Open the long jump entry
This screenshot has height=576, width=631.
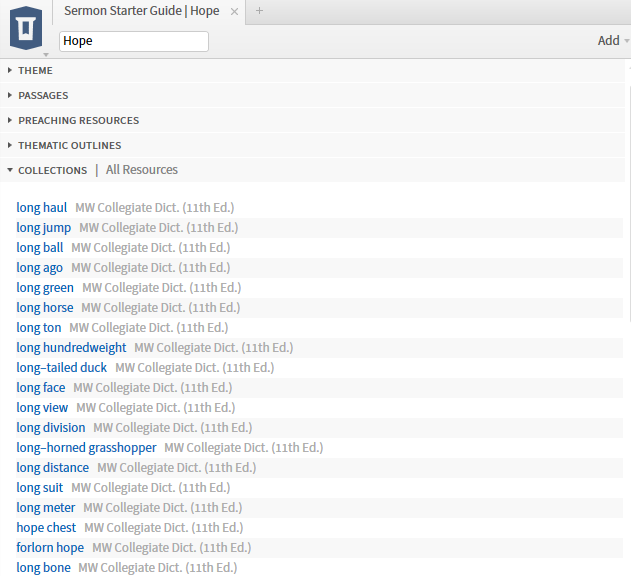(x=43, y=228)
